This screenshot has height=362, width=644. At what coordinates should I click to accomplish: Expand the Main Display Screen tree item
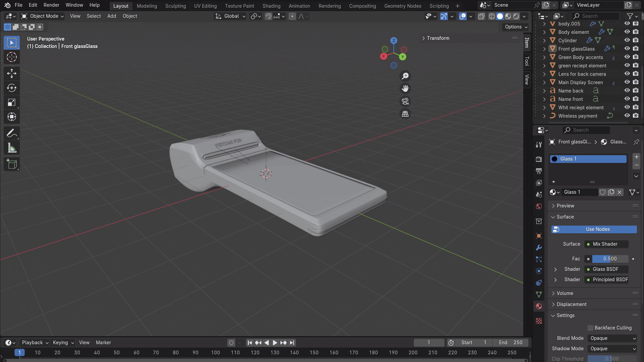coord(544,82)
